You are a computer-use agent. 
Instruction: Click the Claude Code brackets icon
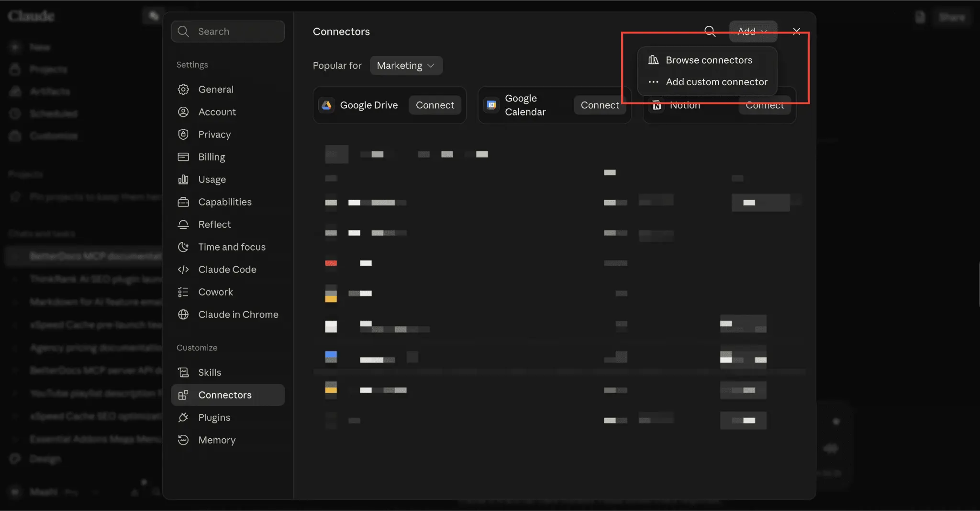[x=183, y=270]
